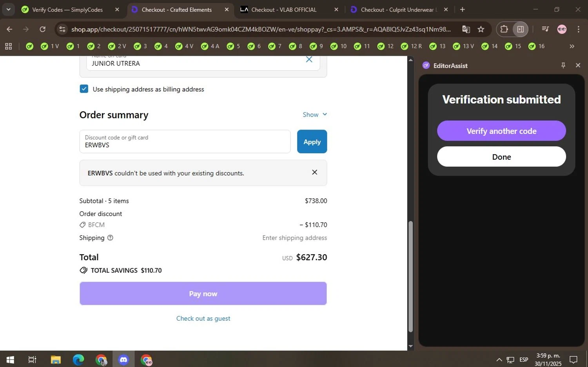Screen dimensions: 588x367
Task: Open Task View on taskbar
Action: [32, 360]
